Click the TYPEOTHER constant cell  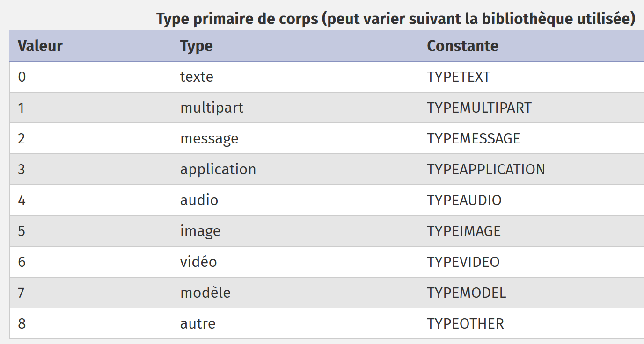465,323
